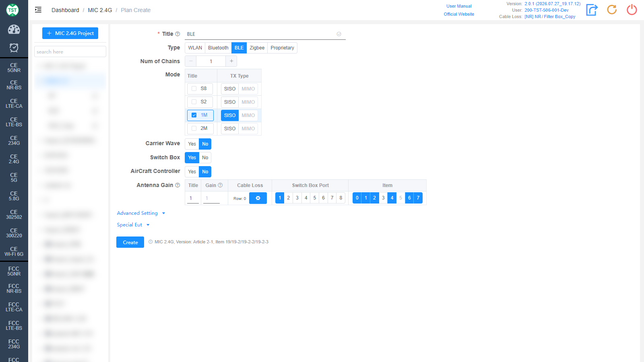Open cable loss gear settings button

click(x=258, y=198)
